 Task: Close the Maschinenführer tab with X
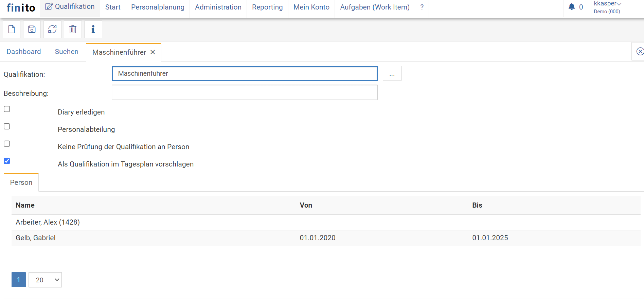click(x=153, y=52)
